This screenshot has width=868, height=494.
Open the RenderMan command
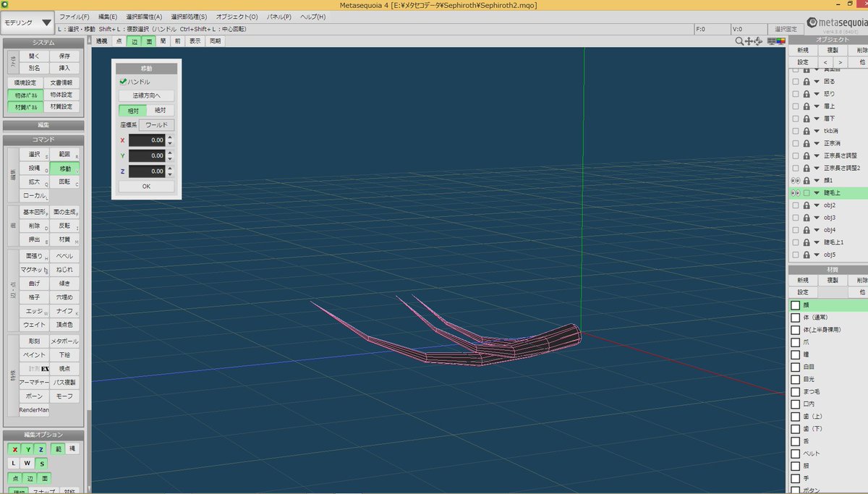point(35,410)
